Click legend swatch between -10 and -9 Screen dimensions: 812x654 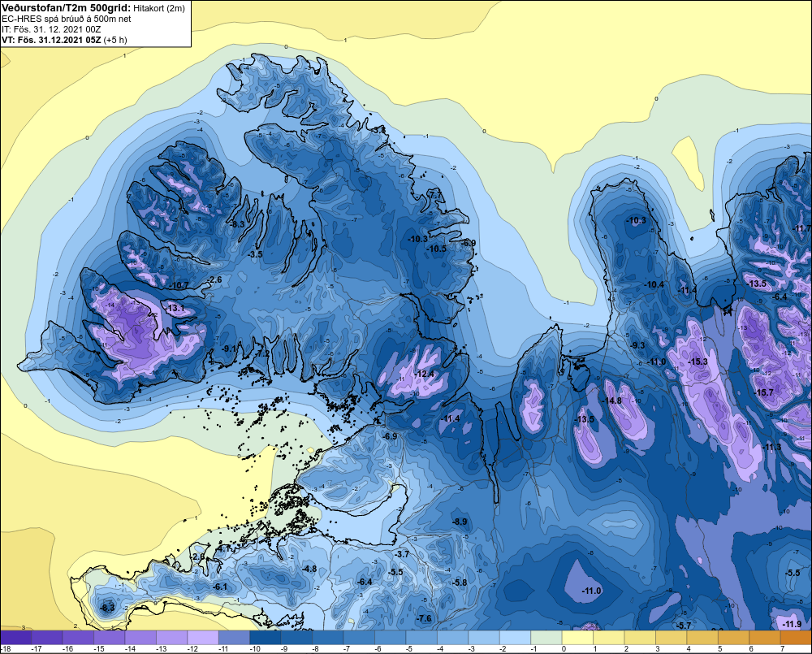(266, 637)
